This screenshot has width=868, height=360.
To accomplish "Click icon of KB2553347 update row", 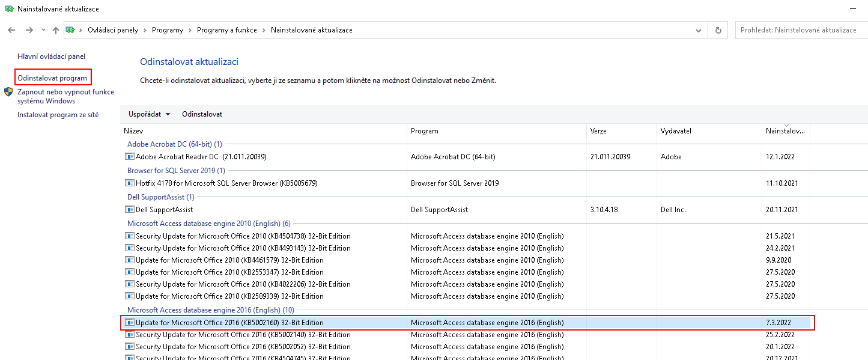I will 130,272.
